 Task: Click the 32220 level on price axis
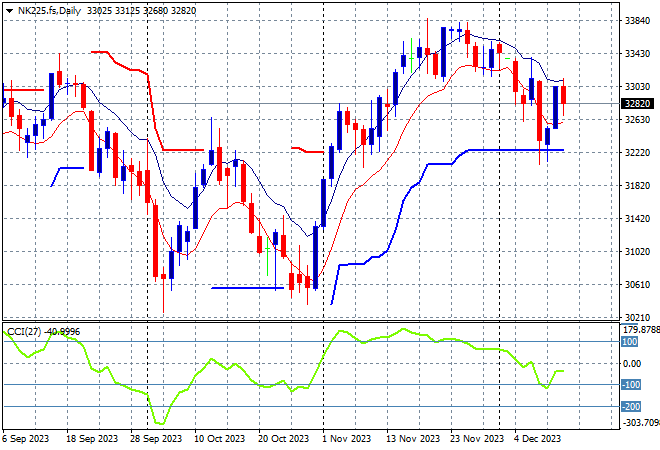click(637, 152)
